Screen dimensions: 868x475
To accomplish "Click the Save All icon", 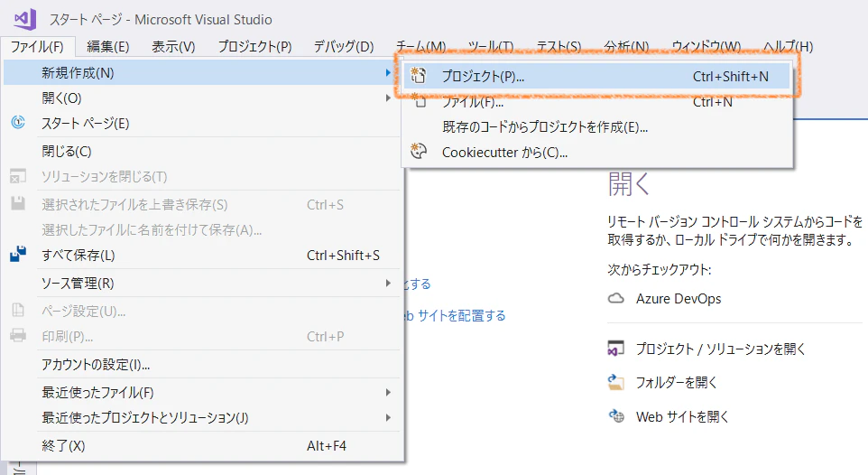I will tap(18, 255).
